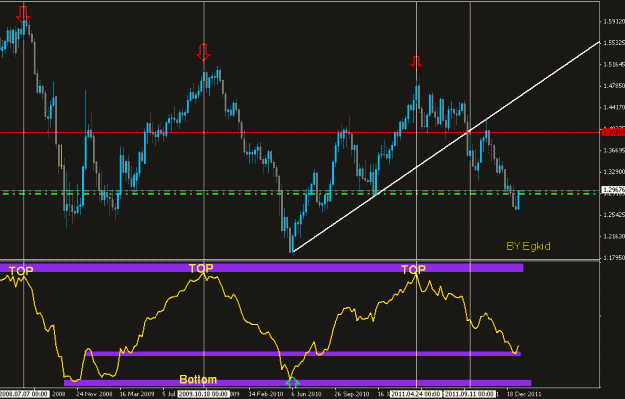Select the red down arrow above the 2011.04.24 peak
Image resolution: width=625 pixels, height=399 pixels.
coord(416,63)
